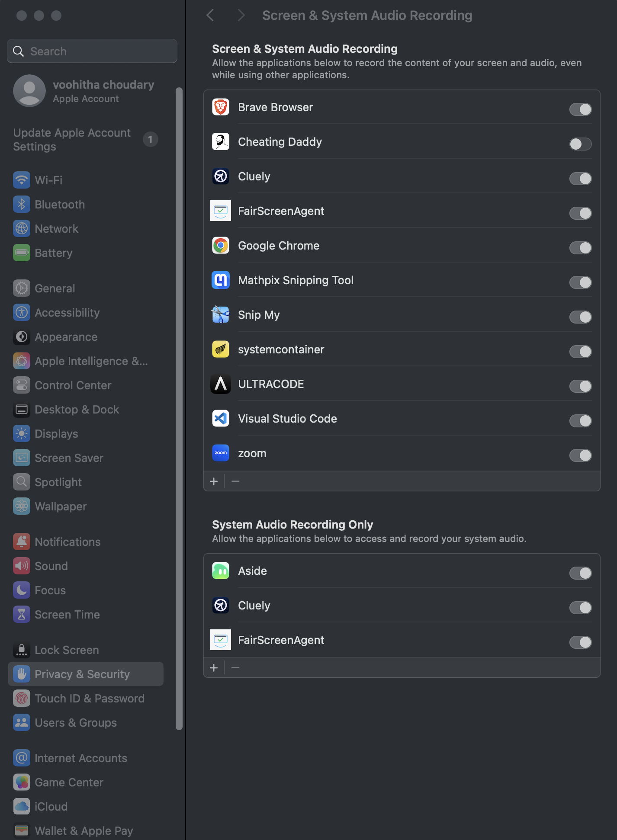Click the Spotlight magnifier icon in sidebar
617x840 pixels.
tap(22, 482)
